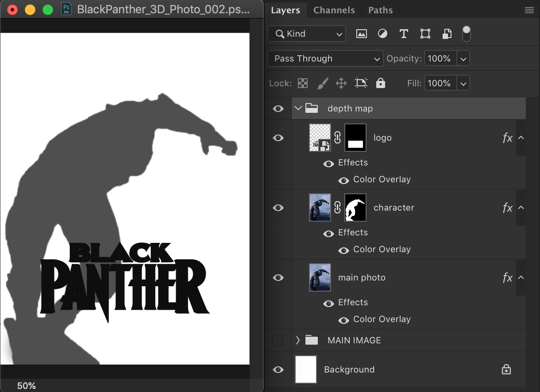Toggle Color Overlay visibility on logo layer
Viewport: 540px width, 392px height.
(x=343, y=181)
